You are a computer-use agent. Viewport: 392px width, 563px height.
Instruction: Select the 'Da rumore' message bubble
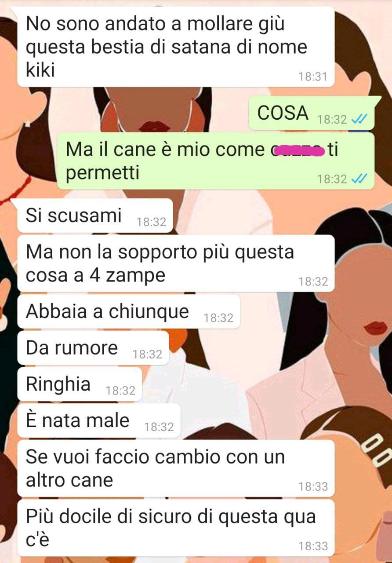coord(93,348)
